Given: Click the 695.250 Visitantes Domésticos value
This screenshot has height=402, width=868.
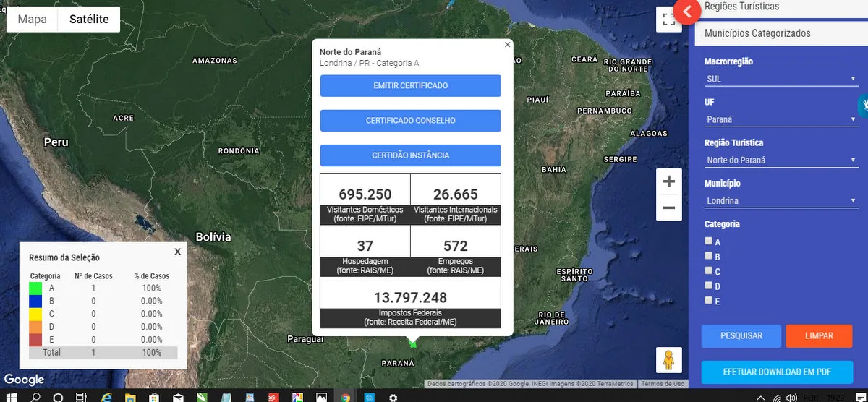Looking at the screenshot, I should 365,194.
